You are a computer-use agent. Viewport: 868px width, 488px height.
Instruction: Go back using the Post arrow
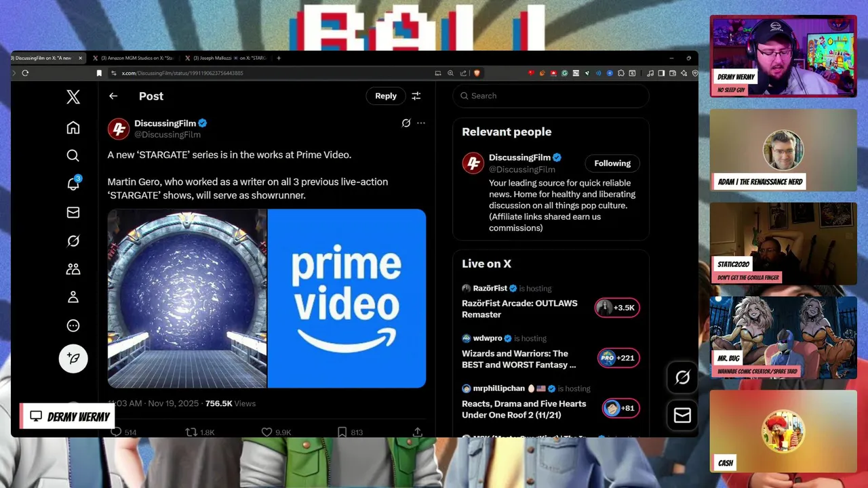pos(113,96)
